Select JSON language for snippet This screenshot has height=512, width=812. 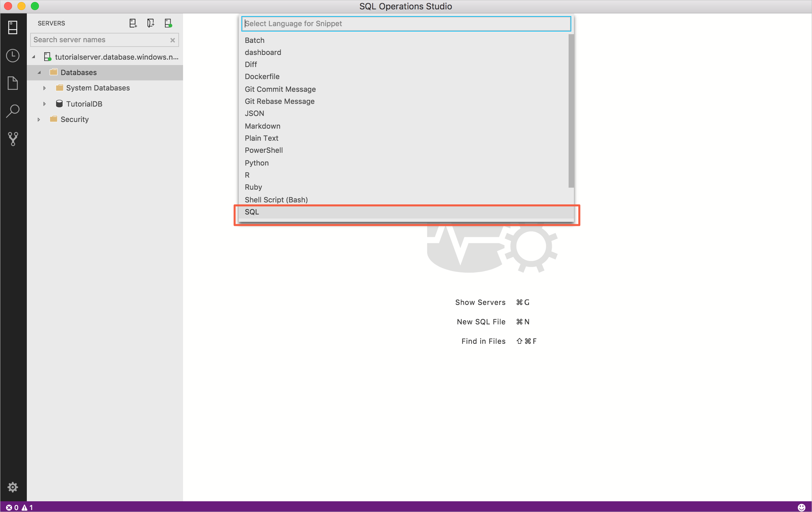coord(254,113)
